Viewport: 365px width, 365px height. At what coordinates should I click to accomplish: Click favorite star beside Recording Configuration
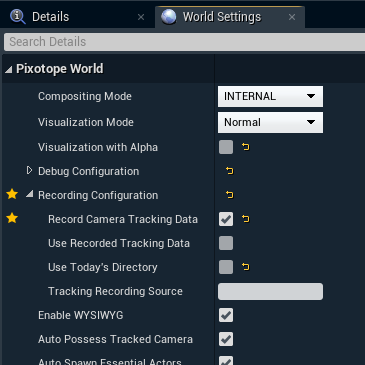(12, 194)
